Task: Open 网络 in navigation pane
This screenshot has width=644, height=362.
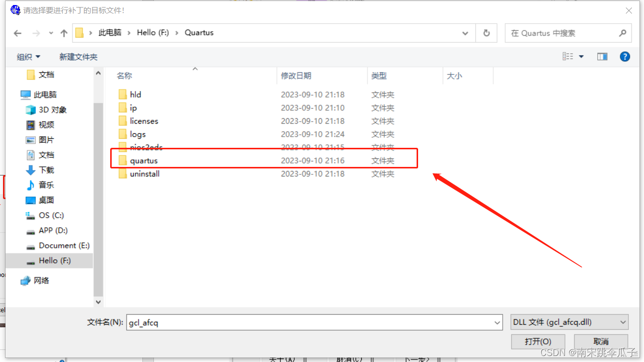Action: pyautogui.click(x=35, y=281)
